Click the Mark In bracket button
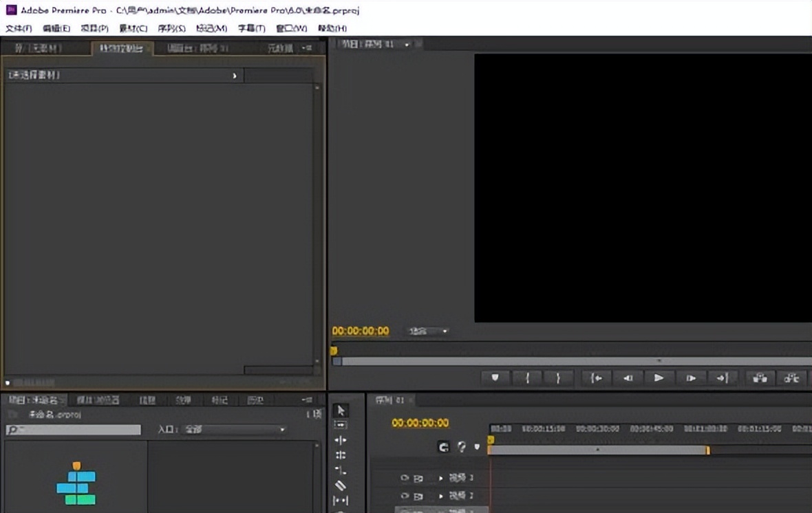Viewport: 812px width, 513px height. [x=527, y=378]
